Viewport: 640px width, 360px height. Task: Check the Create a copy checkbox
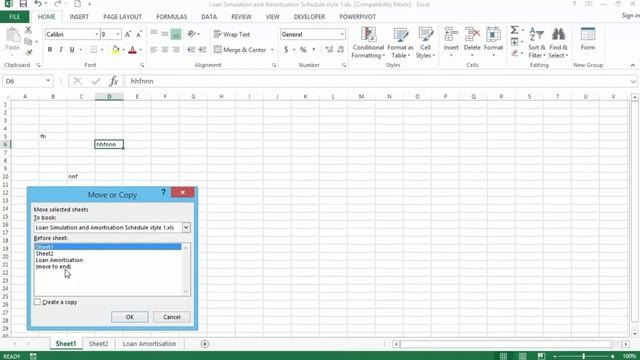(x=38, y=302)
